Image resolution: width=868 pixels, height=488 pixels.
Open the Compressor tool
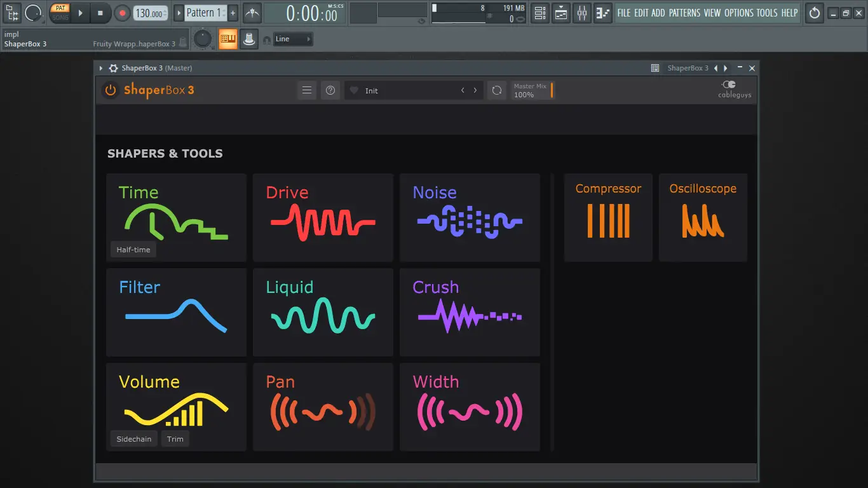[608, 217]
